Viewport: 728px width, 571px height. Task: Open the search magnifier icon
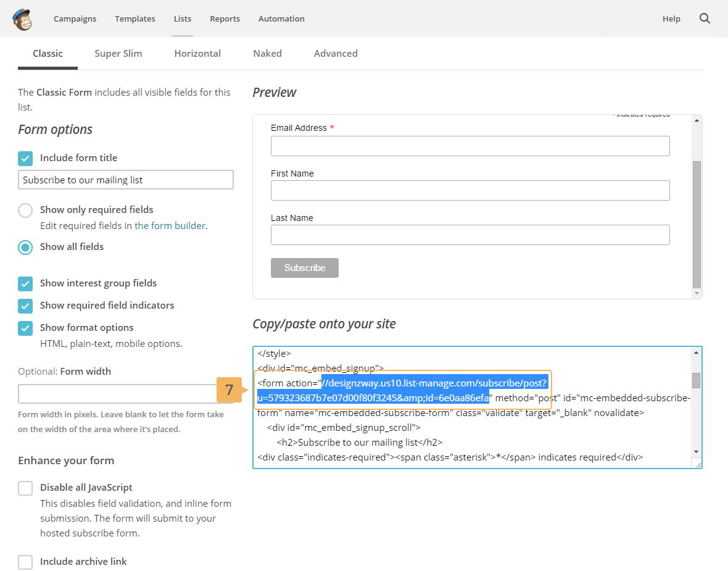tap(705, 19)
